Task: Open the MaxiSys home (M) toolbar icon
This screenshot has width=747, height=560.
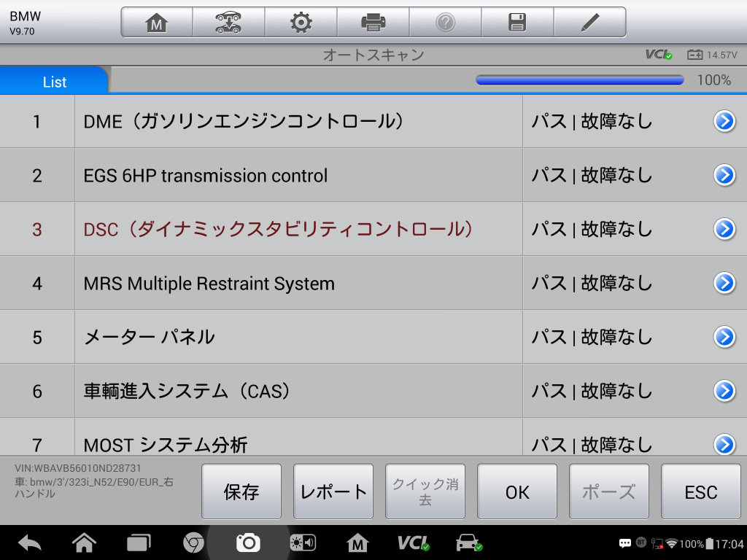Action: [x=157, y=23]
